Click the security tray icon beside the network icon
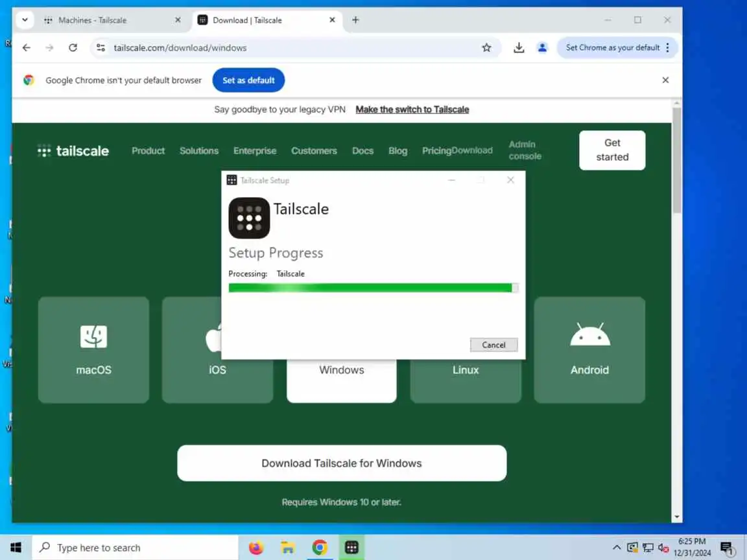This screenshot has height=560, width=747. point(632,548)
